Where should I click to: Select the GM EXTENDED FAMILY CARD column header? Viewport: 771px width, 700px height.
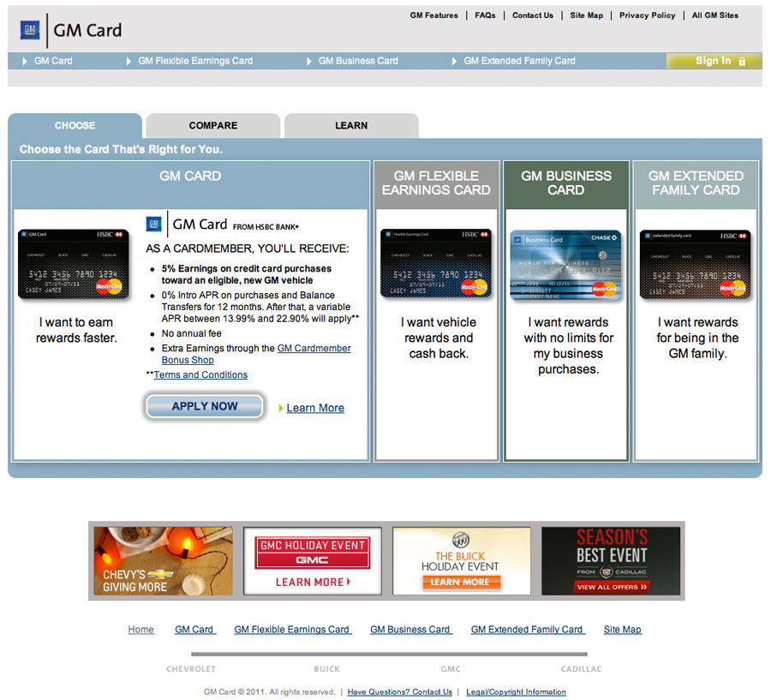(x=696, y=183)
